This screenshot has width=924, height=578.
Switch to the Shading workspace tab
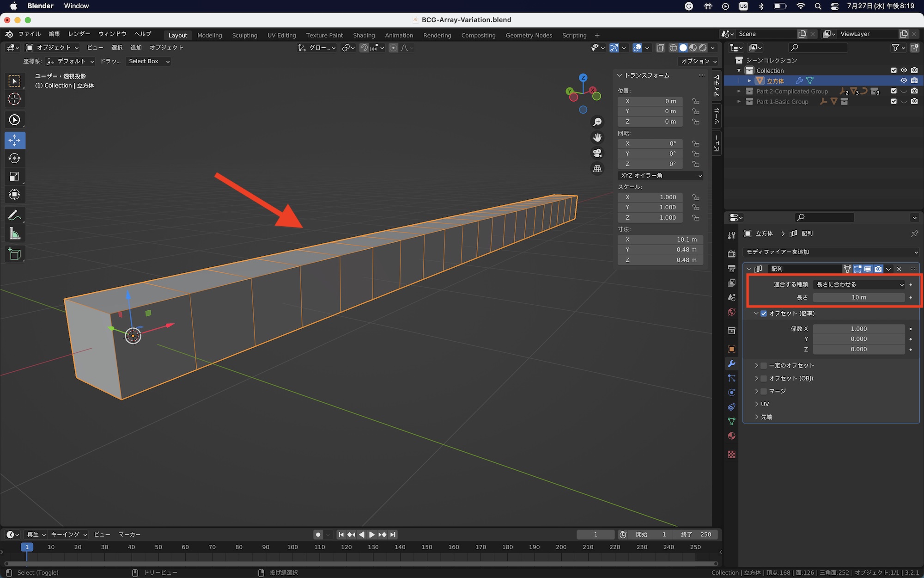pos(364,35)
